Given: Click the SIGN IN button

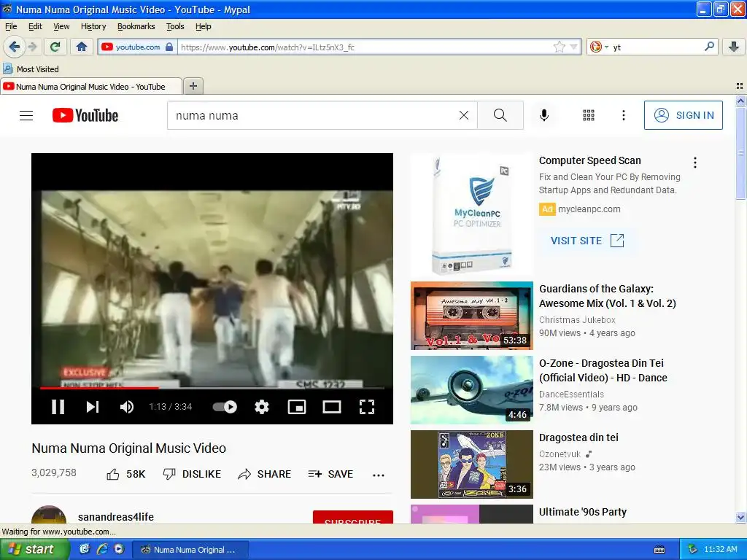Looking at the screenshot, I should [x=683, y=115].
